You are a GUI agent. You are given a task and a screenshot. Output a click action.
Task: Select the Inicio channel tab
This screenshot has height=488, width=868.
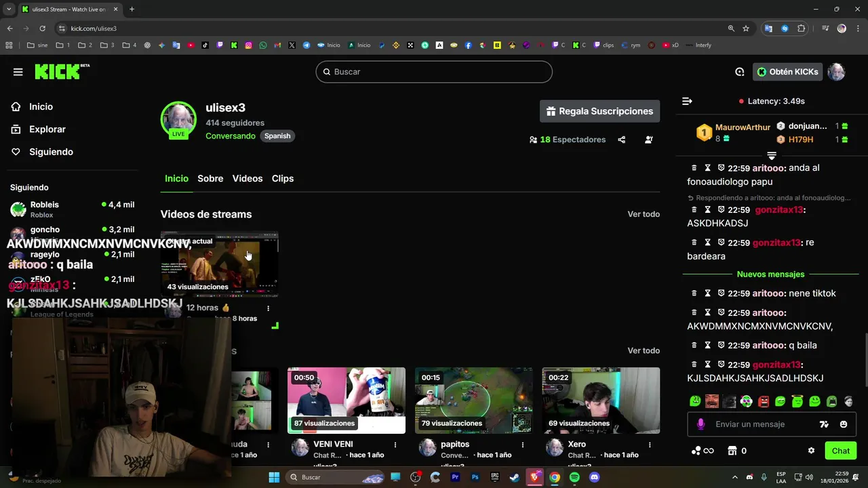pos(176,178)
